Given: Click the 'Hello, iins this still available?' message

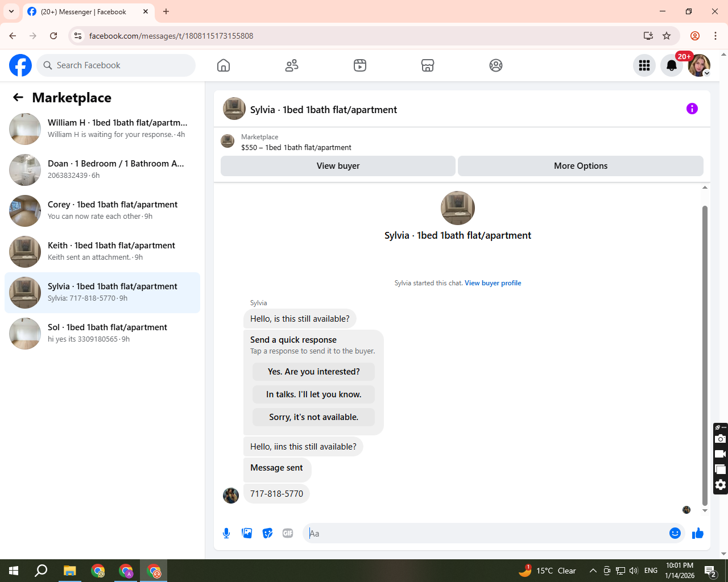Looking at the screenshot, I should (x=303, y=447).
